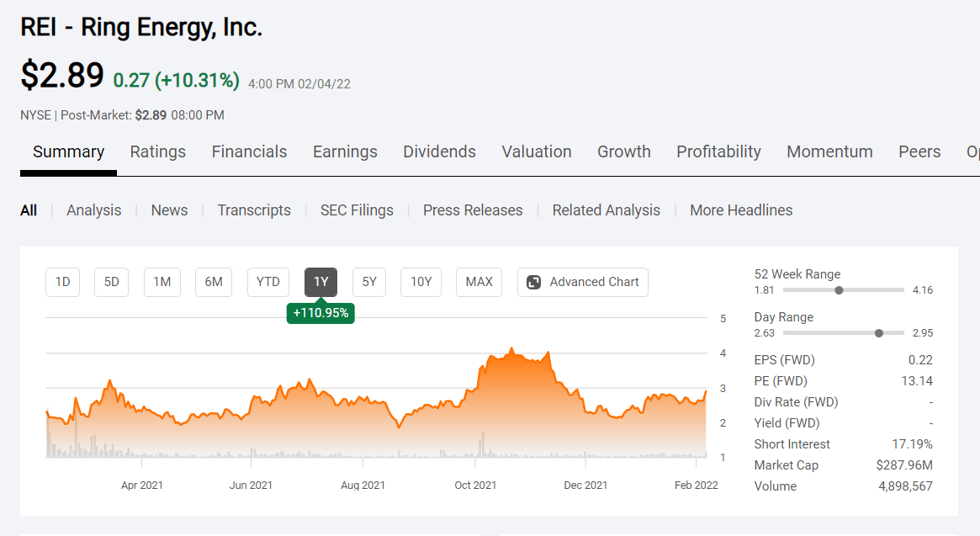The height and width of the screenshot is (536, 980).
Task: Click the EPS (FWD) value 0.22
Action: (x=920, y=360)
